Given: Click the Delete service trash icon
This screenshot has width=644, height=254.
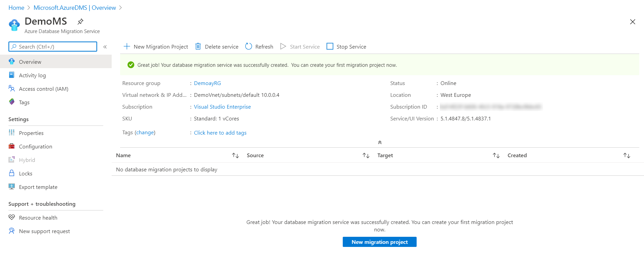Looking at the screenshot, I should point(198,47).
